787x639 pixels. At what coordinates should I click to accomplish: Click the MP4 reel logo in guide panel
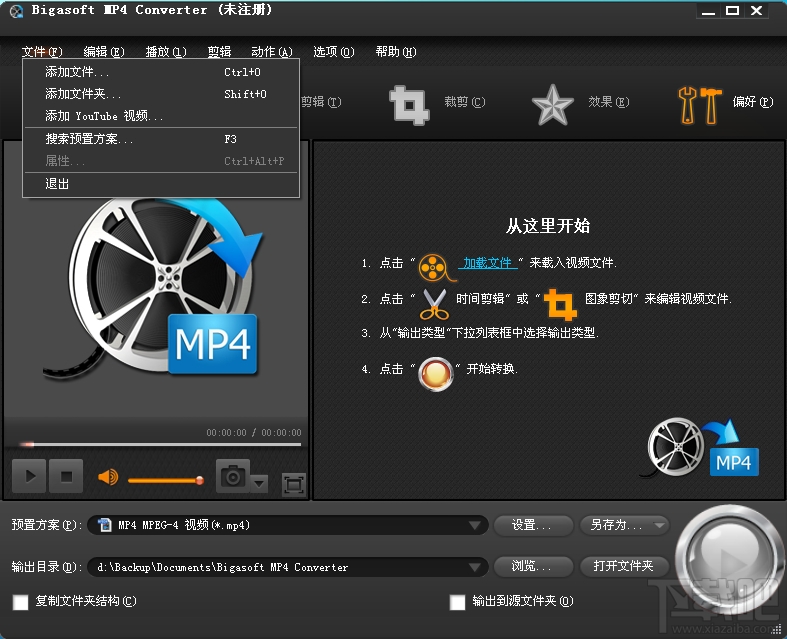(x=701, y=447)
